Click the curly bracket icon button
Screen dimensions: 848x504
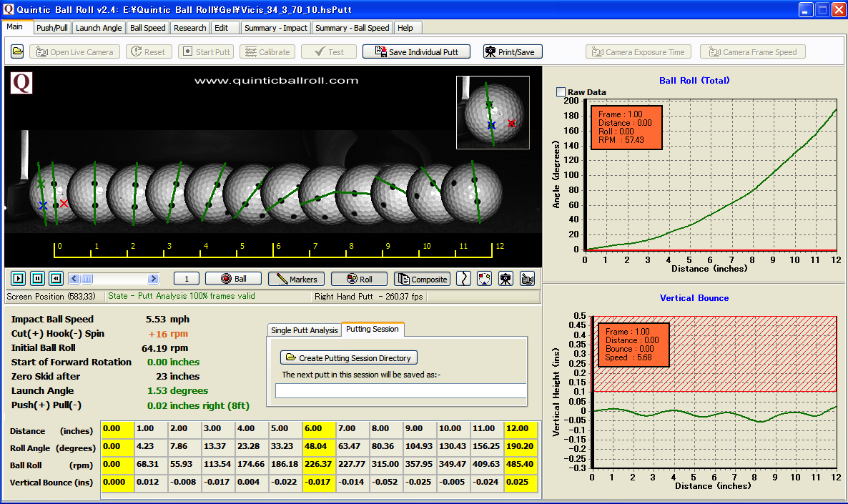click(465, 279)
